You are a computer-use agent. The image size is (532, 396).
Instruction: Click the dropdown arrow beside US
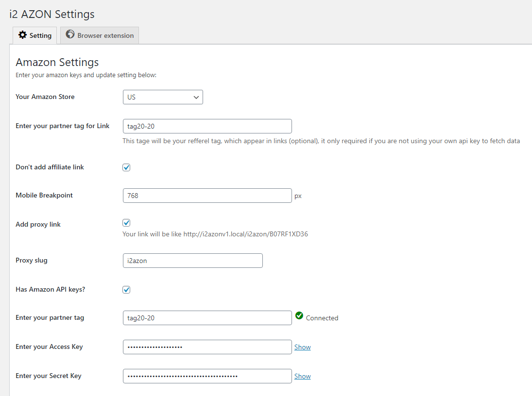click(196, 97)
